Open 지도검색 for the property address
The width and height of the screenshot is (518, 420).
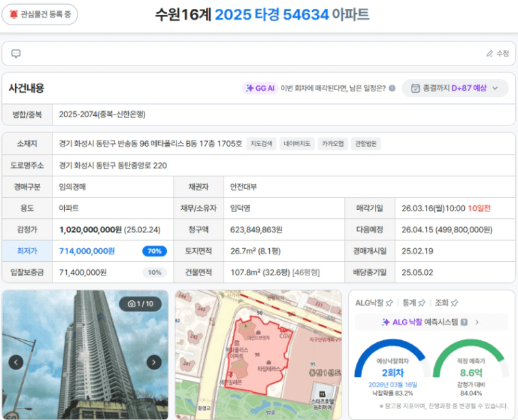tap(262, 144)
